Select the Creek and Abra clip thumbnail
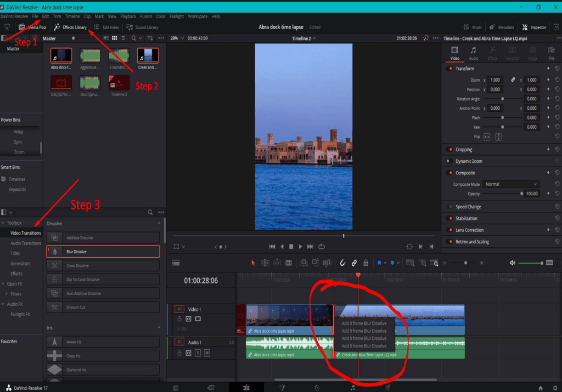 click(148, 56)
